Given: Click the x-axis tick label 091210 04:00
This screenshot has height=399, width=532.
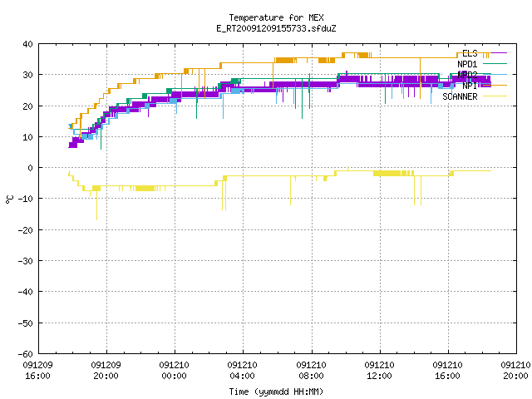Looking at the screenshot, I should tap(242, 371).
